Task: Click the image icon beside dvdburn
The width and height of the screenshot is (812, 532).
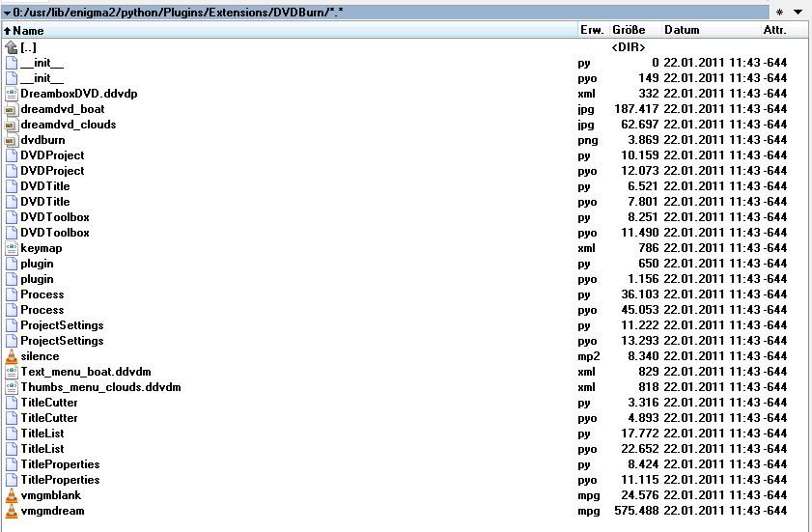Action: [11, 140]
